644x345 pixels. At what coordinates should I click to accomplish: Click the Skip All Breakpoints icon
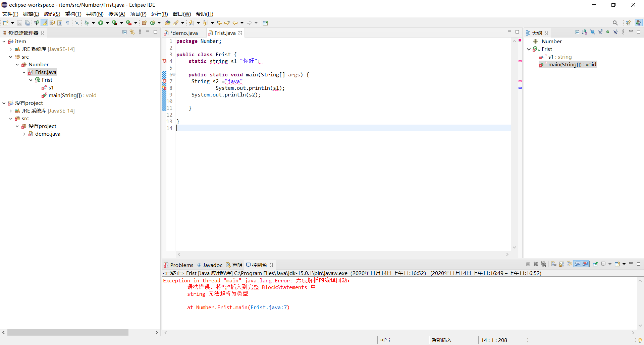point(77,23)
